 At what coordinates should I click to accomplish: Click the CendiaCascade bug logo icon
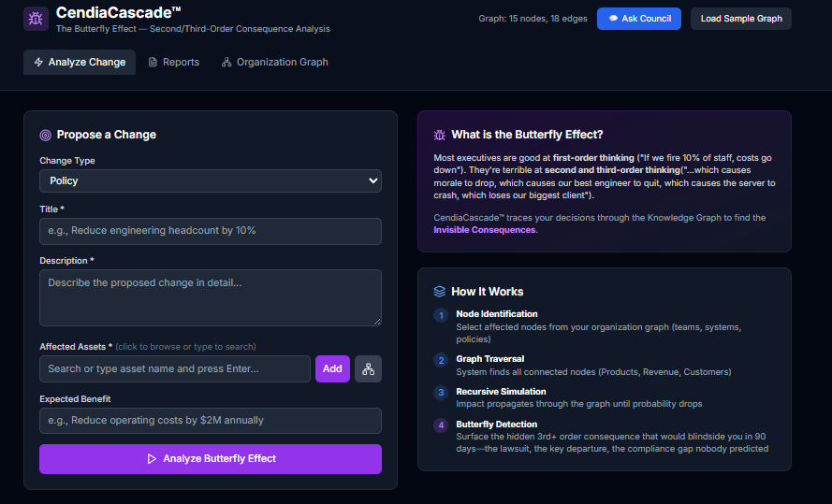pyautogui.click(x=36, y=19)
